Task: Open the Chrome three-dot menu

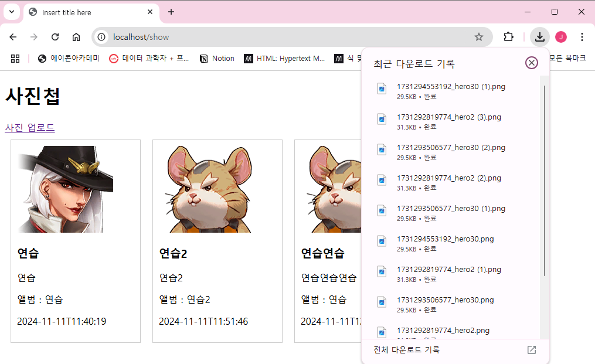Action: 582,37
